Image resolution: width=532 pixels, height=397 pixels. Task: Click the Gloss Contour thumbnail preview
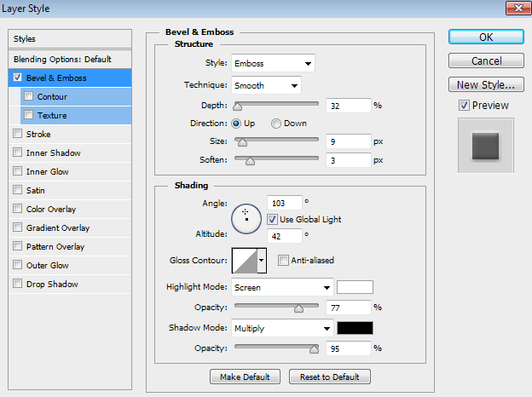(245, 261)
